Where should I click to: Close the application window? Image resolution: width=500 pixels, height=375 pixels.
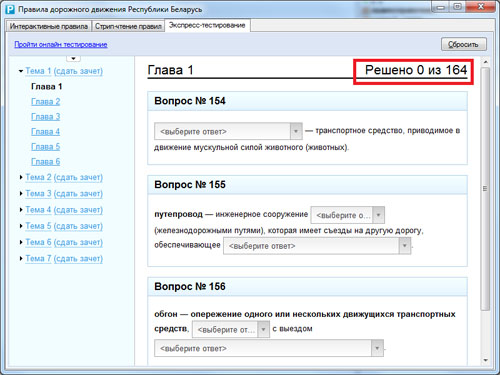480,7
